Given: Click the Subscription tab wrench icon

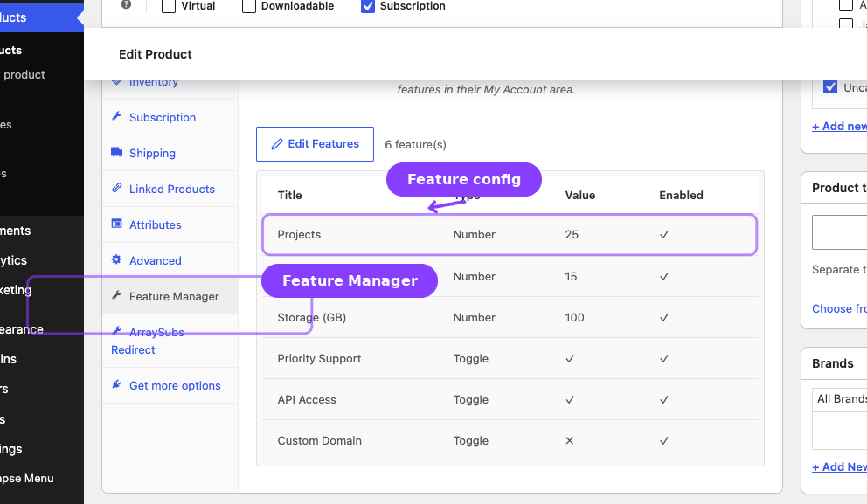Looking at the screenshot, I should pos(116,116).
